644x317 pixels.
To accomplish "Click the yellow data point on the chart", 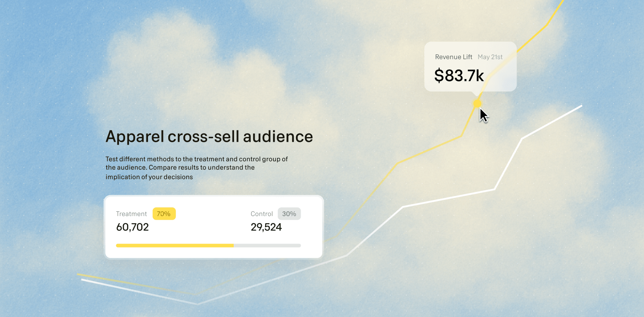I will click(x=477, y=104).
